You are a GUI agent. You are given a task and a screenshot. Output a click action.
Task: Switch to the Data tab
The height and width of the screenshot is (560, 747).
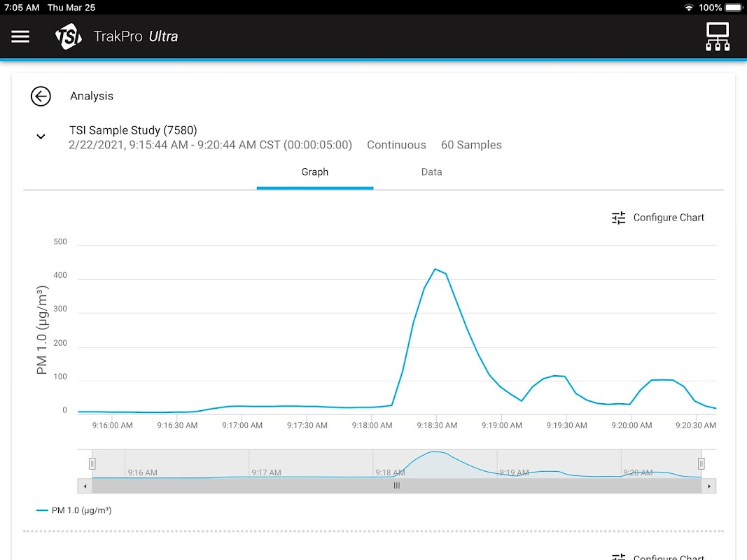tap(431, 172)
